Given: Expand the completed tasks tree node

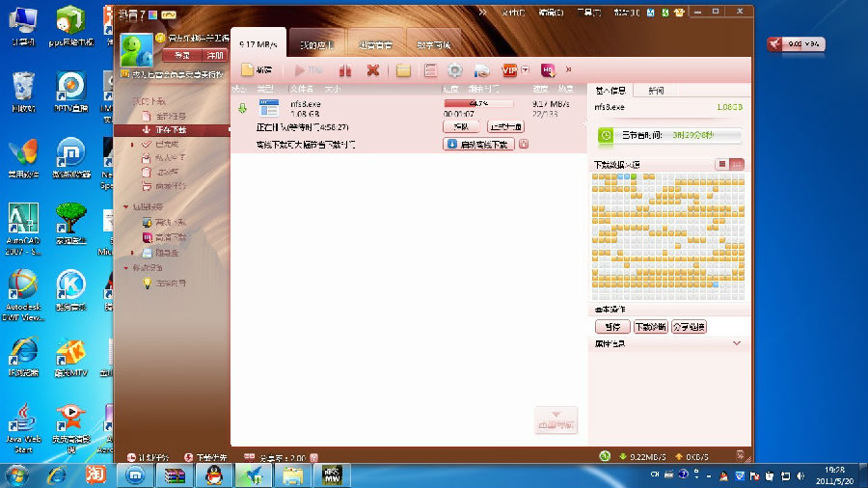Looking at the screenshot, I should click(133, 144).
